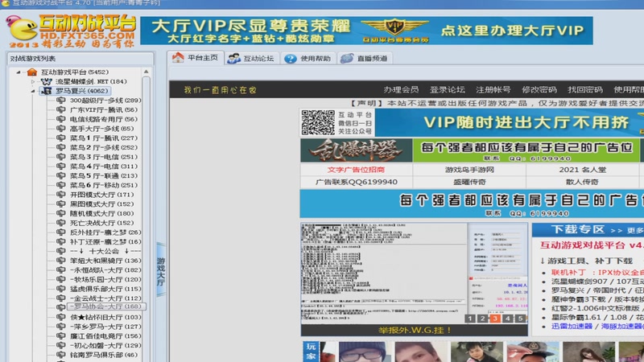Expand the 流星蝴蝶剑.NET tree node
The height and width of the screenshot is (362, 644).
33,82
